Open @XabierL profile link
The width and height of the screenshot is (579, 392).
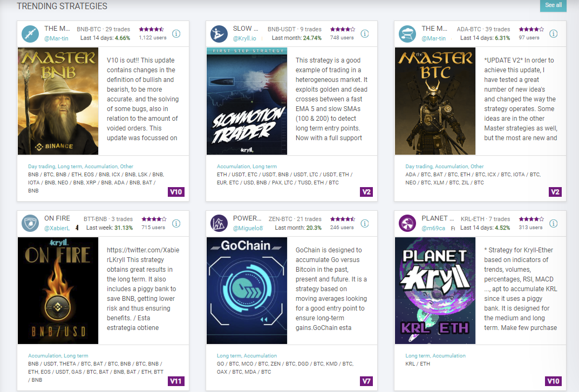[57, 228]
